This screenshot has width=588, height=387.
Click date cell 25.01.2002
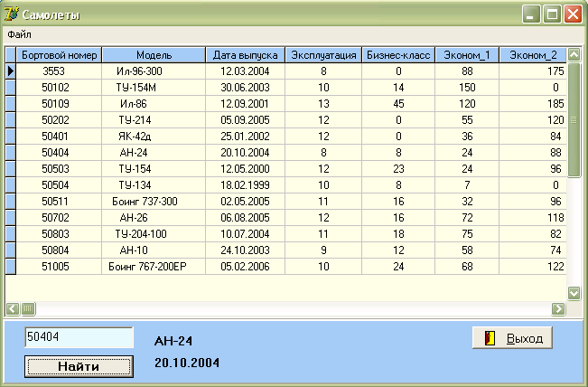(x=246, y=137)
